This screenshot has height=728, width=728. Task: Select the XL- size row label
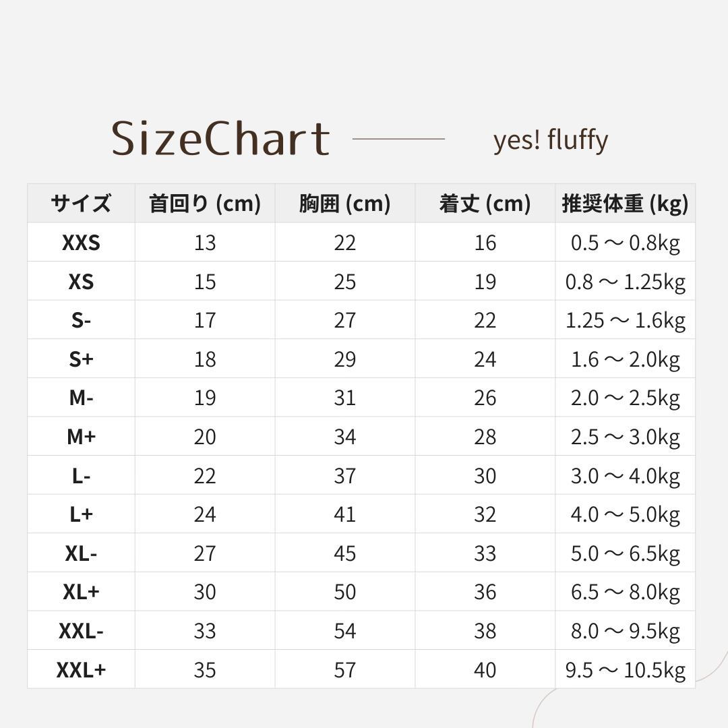pyautogui.click(x=81, y=553)
